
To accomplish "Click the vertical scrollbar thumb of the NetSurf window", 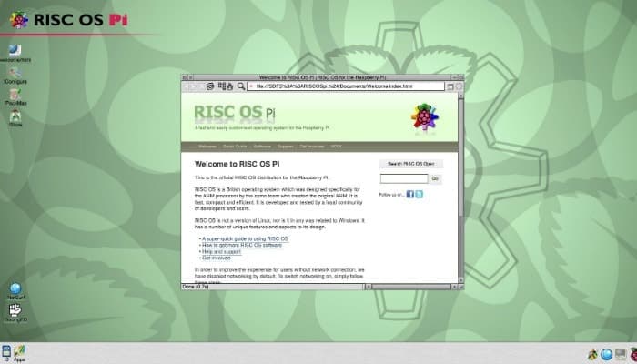I will click(460, 158).
